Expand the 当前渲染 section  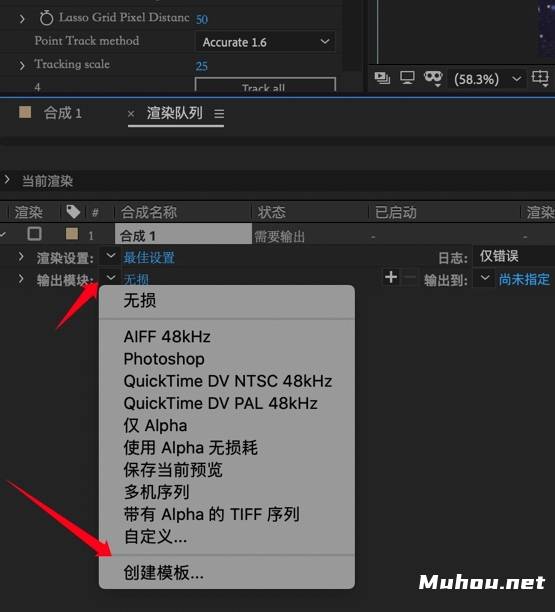(x=7, y=180)
